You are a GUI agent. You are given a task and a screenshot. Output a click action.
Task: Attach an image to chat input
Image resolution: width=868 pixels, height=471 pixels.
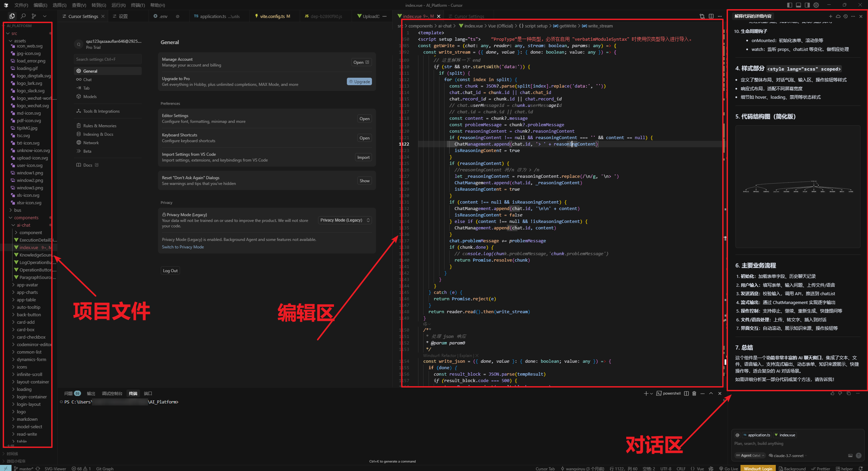850,456
